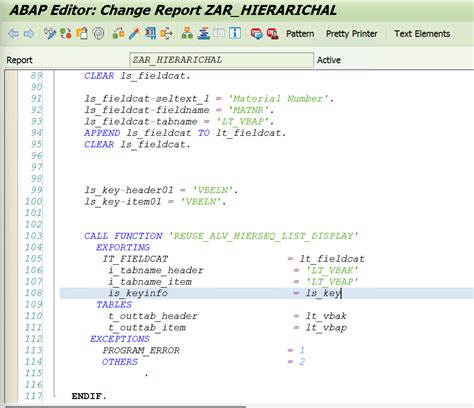Set external breakpoint icon
This screenshot has height=408, width=474.
click(273, 33)
